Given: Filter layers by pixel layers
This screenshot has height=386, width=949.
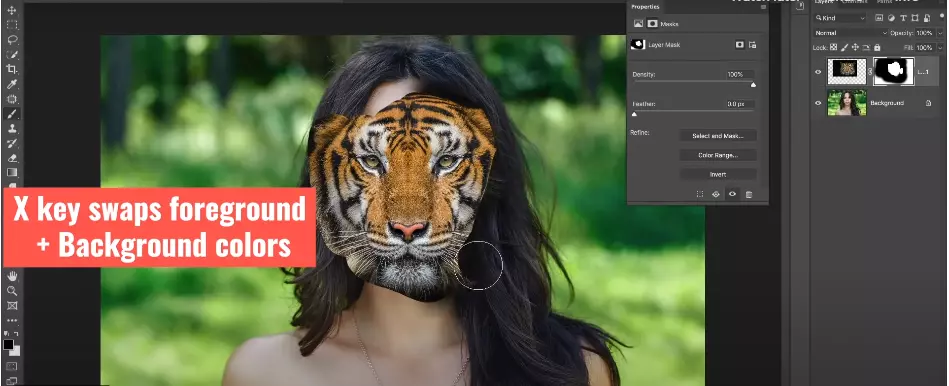Looking at the screenshot, I should pyautogui.click(x=879, y=18).
